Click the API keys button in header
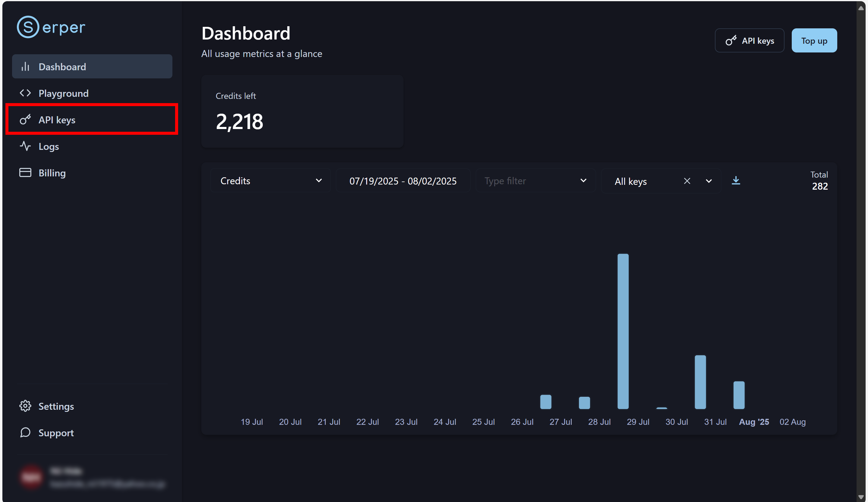The height and width of the screenshot is (502, 868). coord(749,41)
